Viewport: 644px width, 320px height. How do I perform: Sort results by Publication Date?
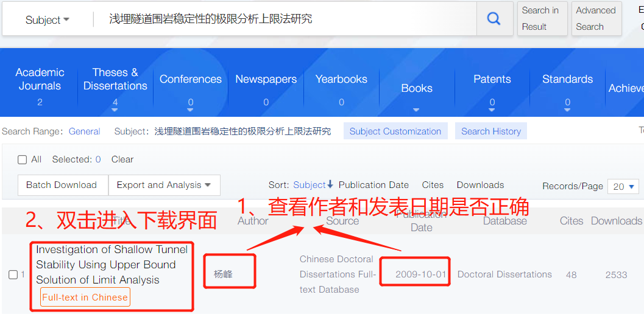(373, 185)
